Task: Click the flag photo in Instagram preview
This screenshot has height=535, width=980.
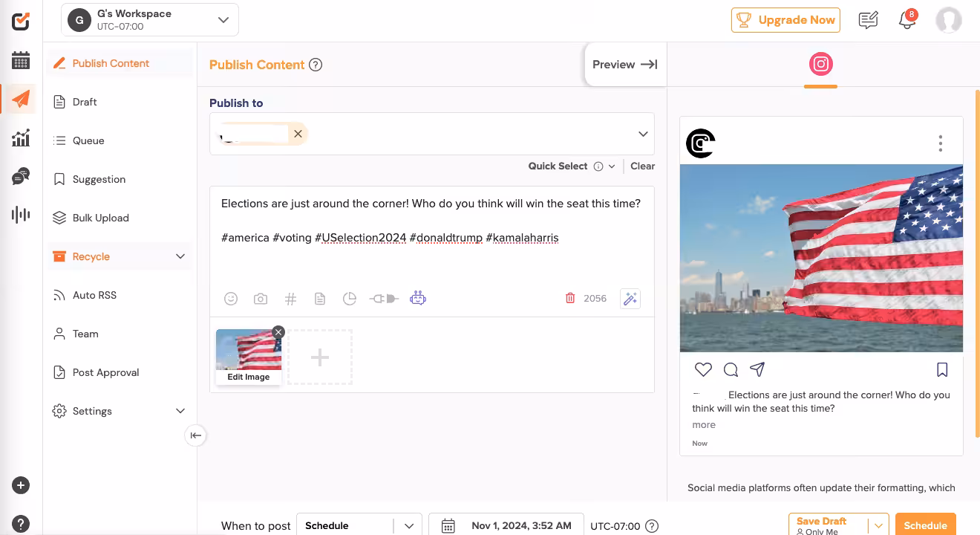Action: coord(821,258)
